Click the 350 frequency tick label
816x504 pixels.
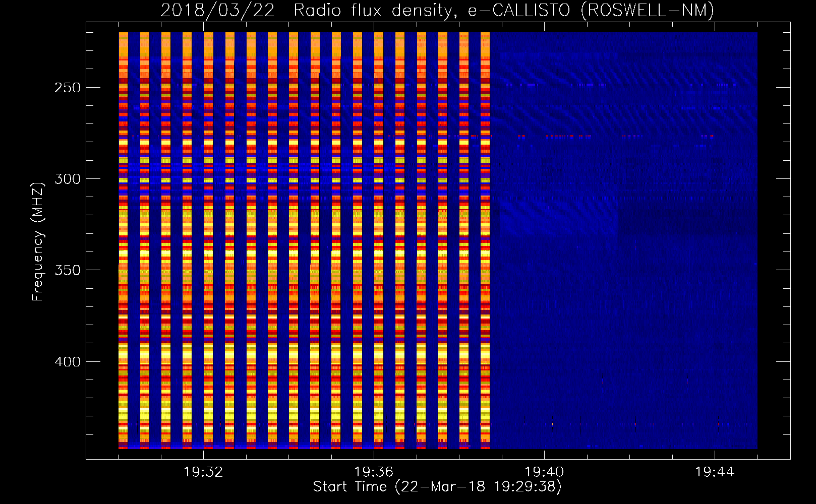[x=68, y=270]
